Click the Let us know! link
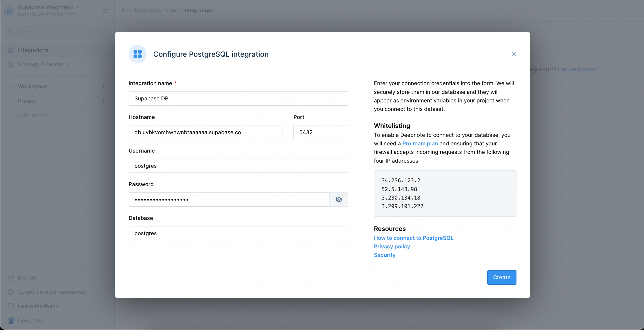This screenshot has width=644, height=330. (x=577, y=69)
